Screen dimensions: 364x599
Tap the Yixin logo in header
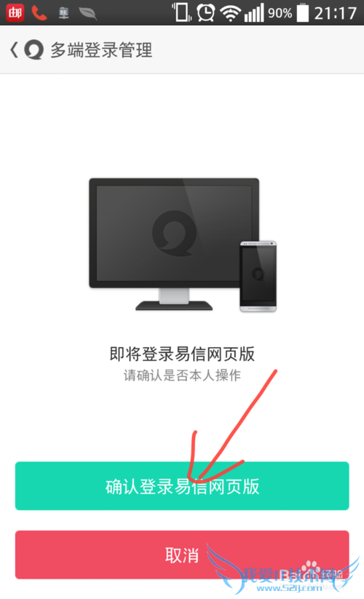point(33,50)
